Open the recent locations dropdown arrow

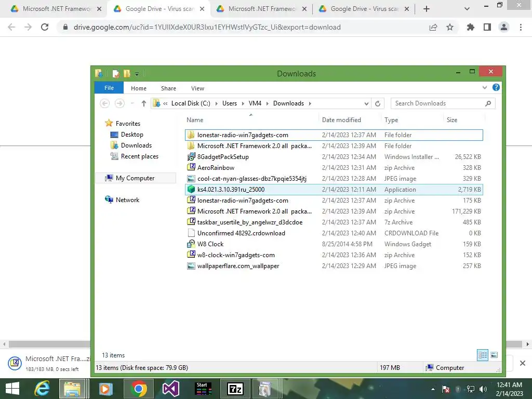(x=132, y=103)
